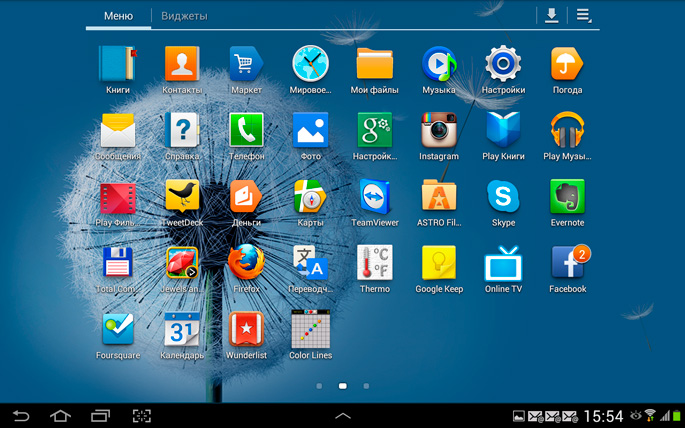Tap the Home navigation button
Viewport: 685px width, 428px height.
click(x=60, y=416)
